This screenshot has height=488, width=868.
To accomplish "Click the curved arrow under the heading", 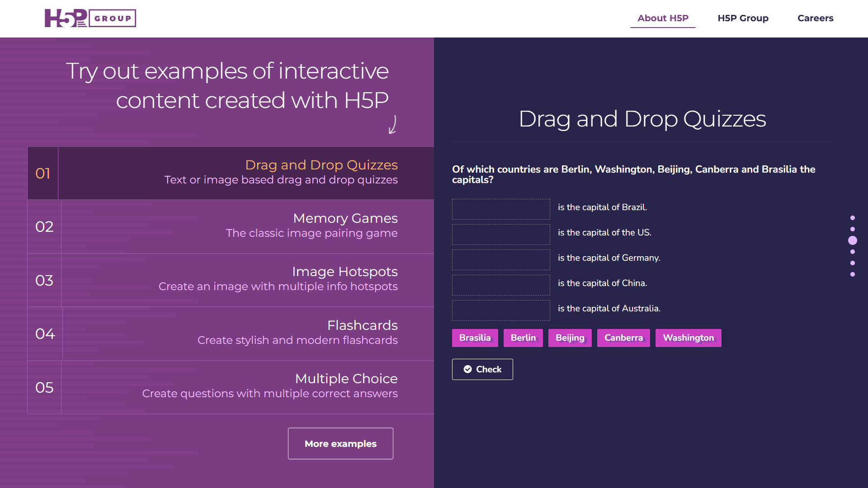I will 393,125.
